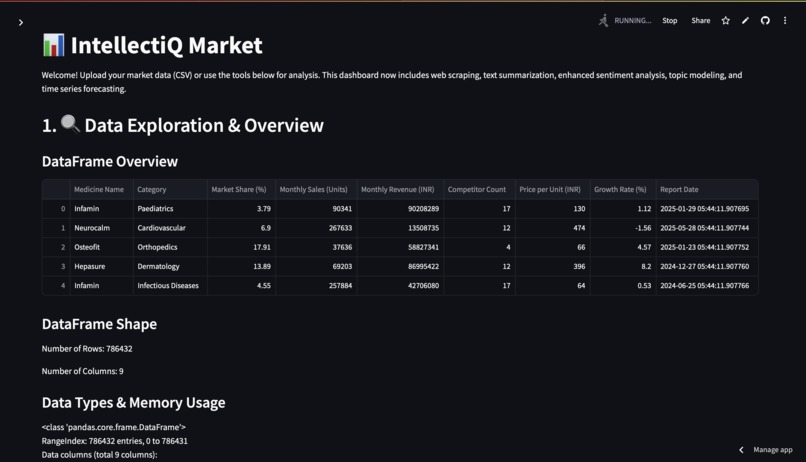Click the row index 0 cell
806x462 pixels.
[56, 209]
